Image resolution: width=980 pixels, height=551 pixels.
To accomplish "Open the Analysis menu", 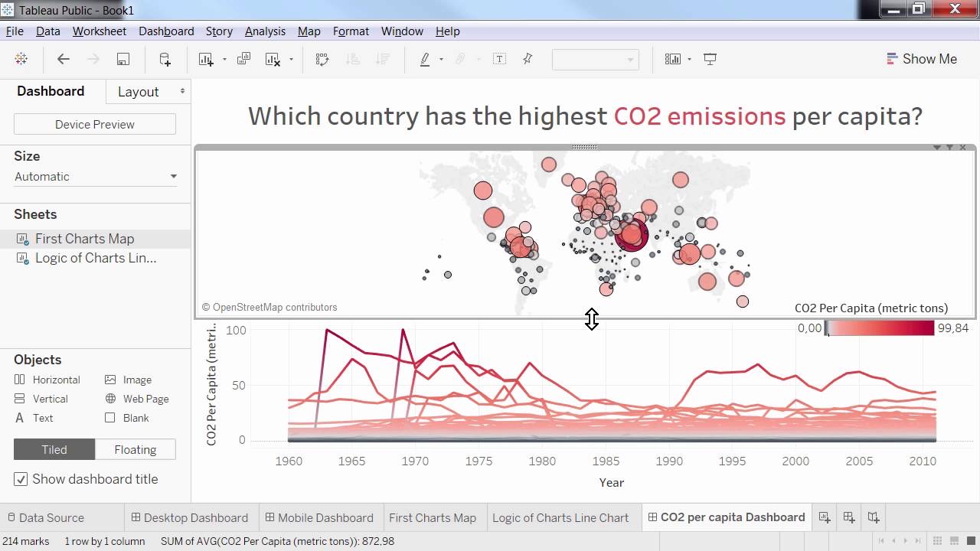I will [x=265, y=31].
